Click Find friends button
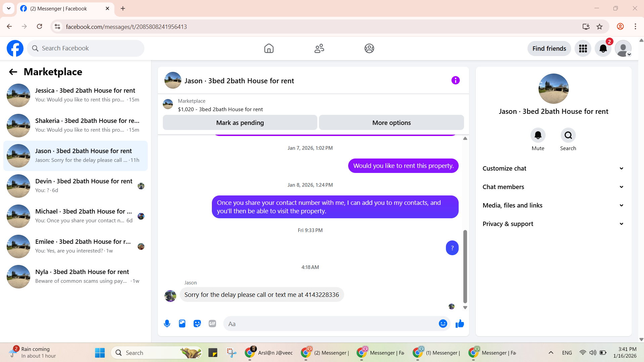The height and width of the screenshot is (362, 644). [549, 49]
